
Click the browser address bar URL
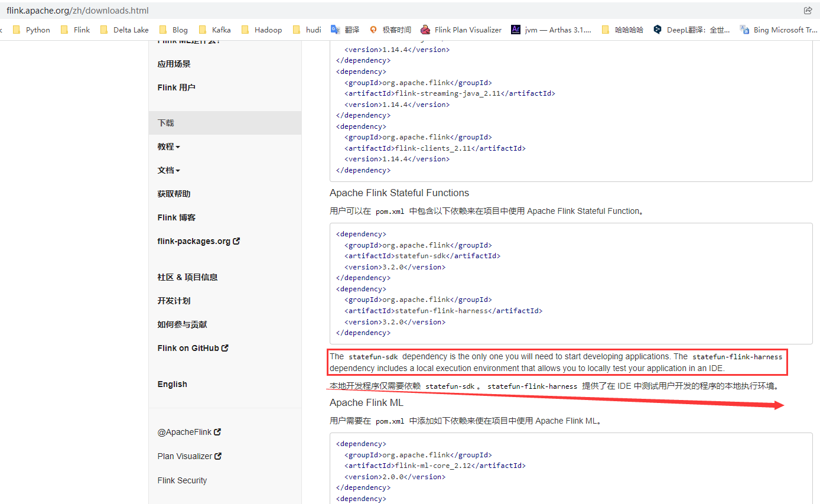77,11
